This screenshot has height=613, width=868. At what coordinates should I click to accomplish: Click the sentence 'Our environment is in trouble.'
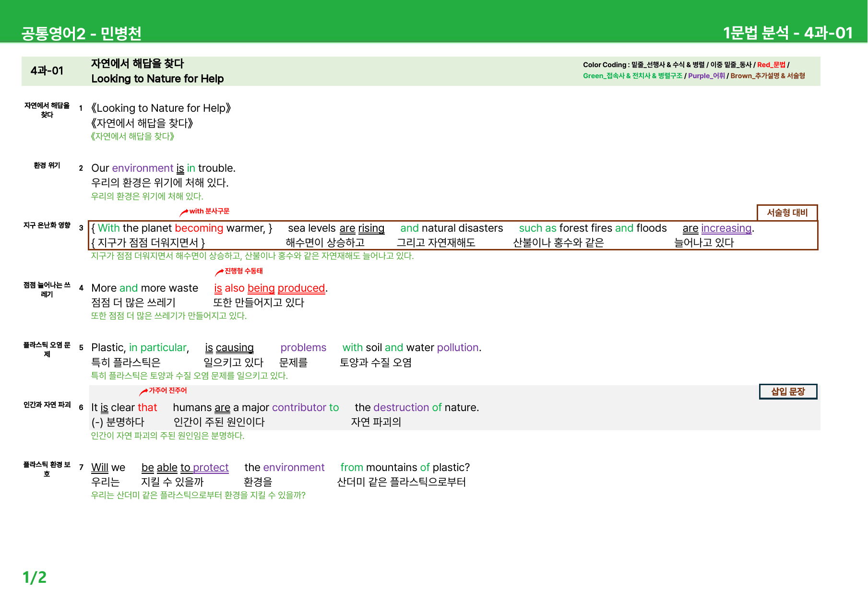click(163, 168)
